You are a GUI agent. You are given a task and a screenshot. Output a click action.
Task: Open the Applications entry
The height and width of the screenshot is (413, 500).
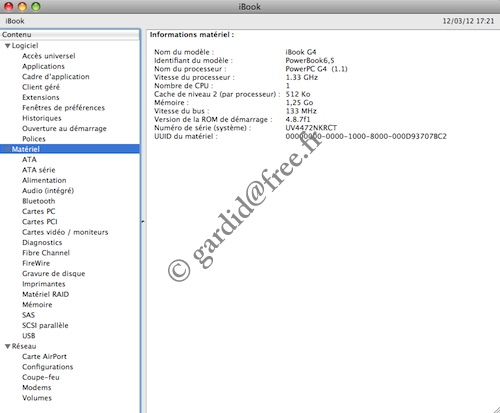(x=43, y=66)
